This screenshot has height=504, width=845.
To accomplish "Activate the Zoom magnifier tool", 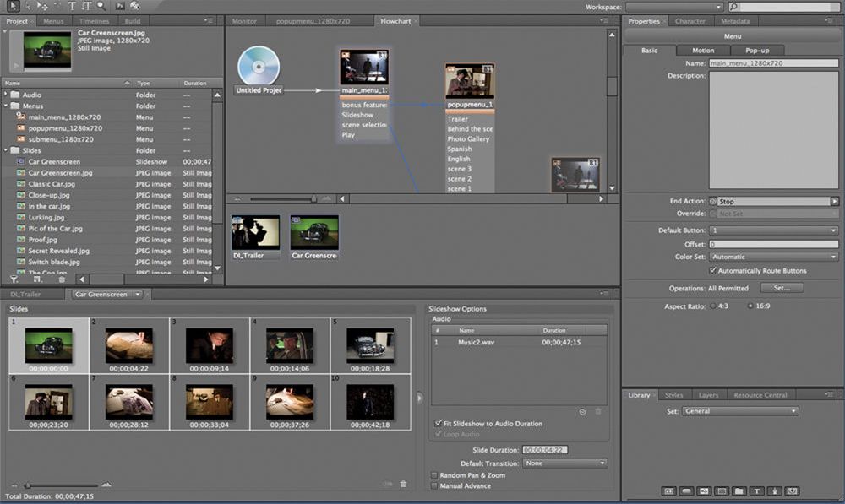I will point(102,6).
